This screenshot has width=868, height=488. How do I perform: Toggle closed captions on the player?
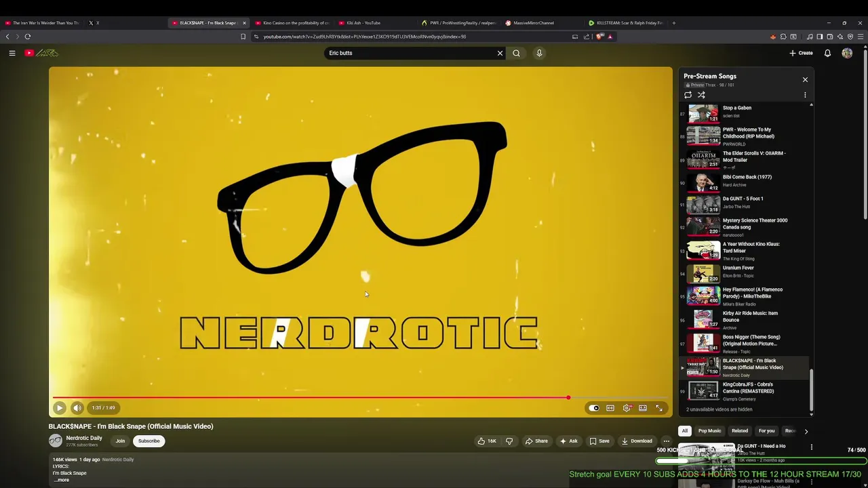coord(610,408)
